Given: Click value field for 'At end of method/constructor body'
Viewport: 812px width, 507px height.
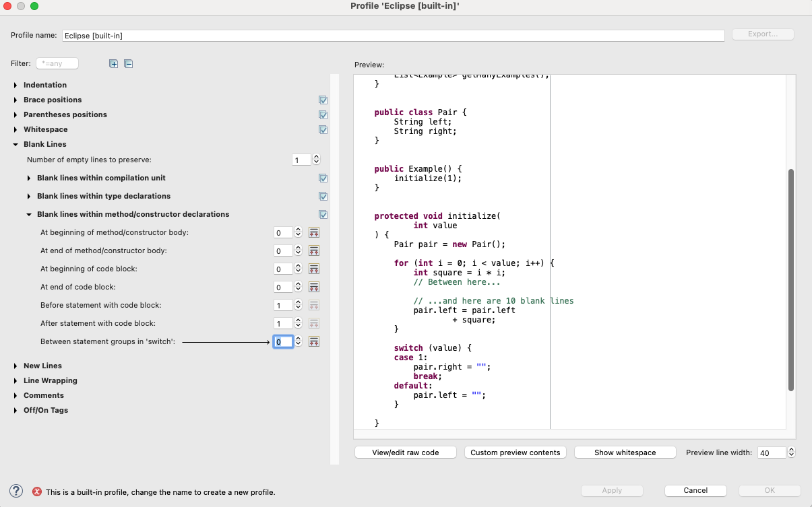Looking at the screenshot, I should coord(284,250).
